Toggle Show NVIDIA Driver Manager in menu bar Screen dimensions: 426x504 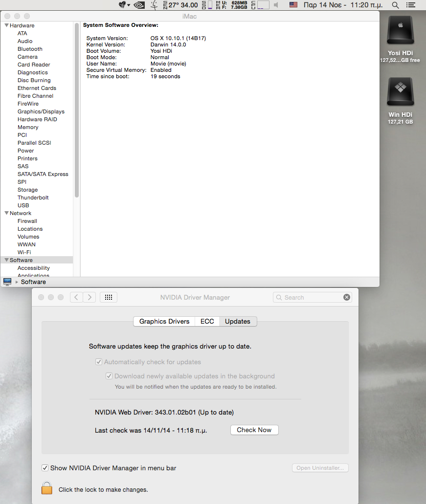coord(45,468)
